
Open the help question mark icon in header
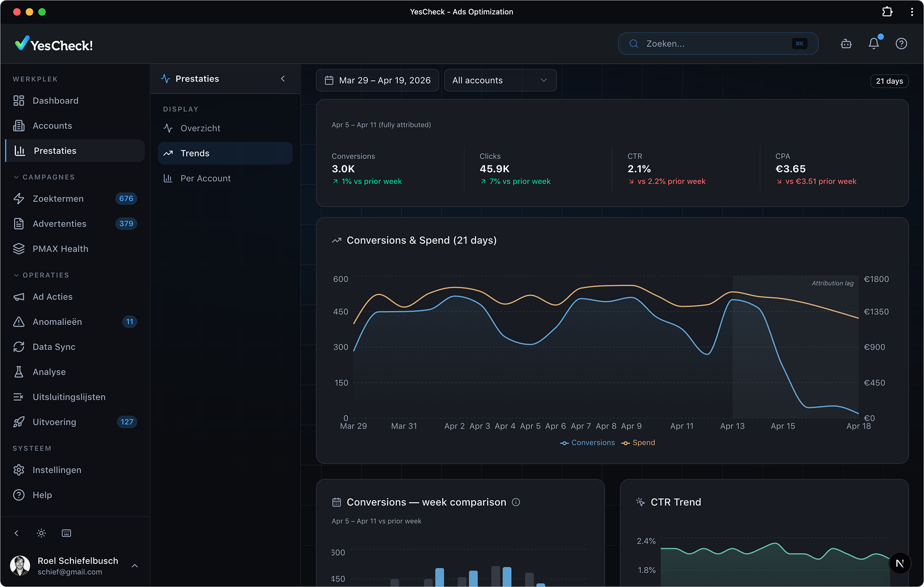901,44
